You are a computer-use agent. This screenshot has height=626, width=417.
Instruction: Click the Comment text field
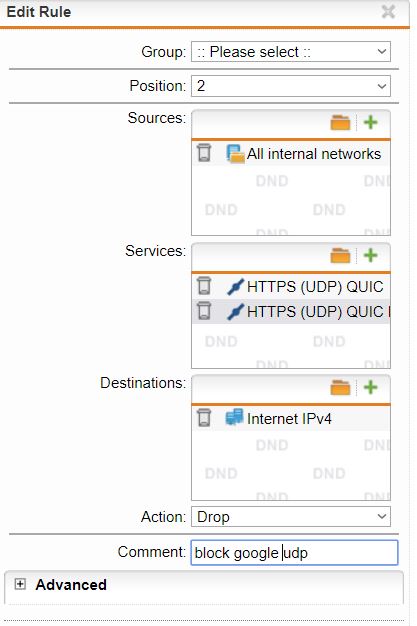point(294,553)
